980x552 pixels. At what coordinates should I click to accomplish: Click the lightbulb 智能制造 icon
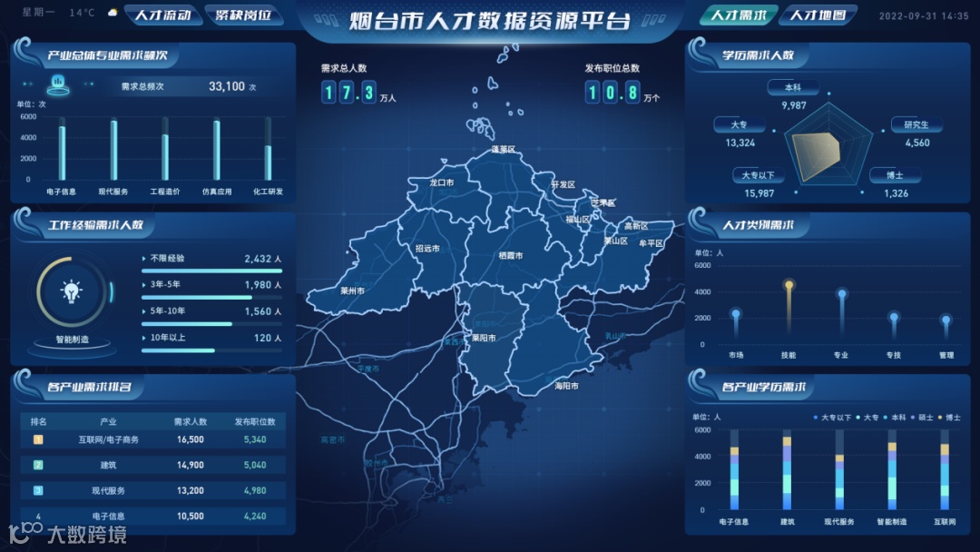pyautogui.click(x=72, y=291)
